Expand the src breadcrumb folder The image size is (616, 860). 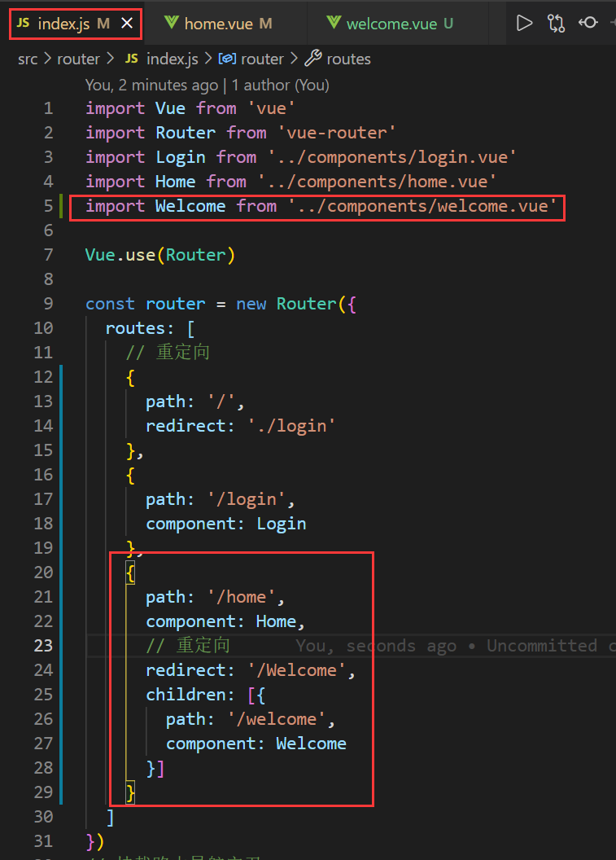(x=28, y=59)
